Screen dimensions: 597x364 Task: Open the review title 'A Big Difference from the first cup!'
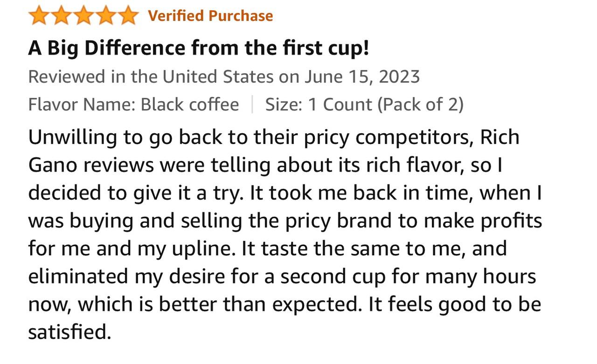[199, 48]
